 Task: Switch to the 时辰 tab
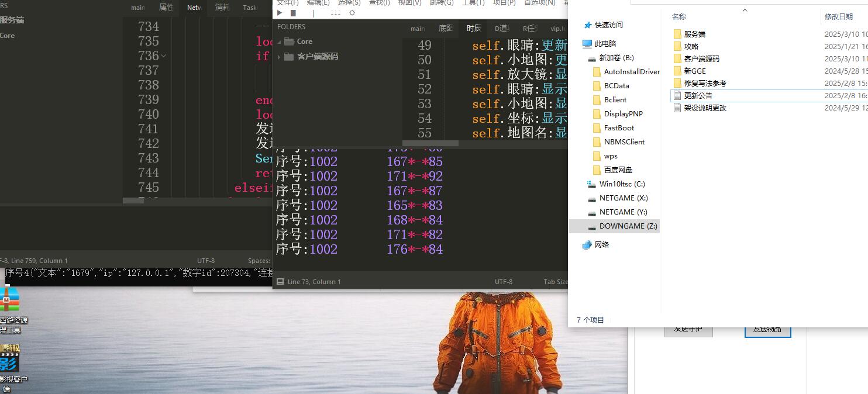[474, 27]
